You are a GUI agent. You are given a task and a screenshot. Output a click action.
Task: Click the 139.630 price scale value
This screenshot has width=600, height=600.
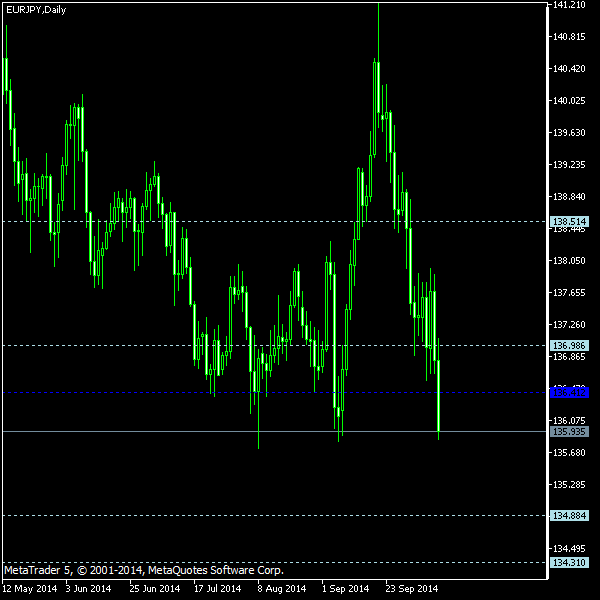[569, 133]
